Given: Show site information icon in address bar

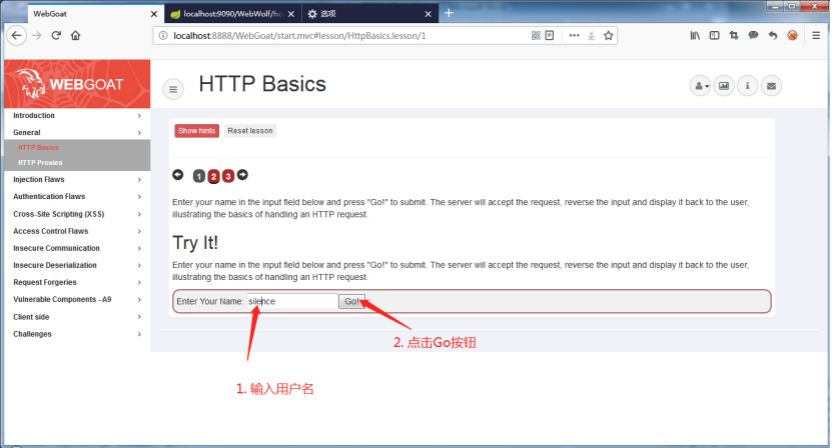Looking at the screenshot, I should click(x=163, y=36).
